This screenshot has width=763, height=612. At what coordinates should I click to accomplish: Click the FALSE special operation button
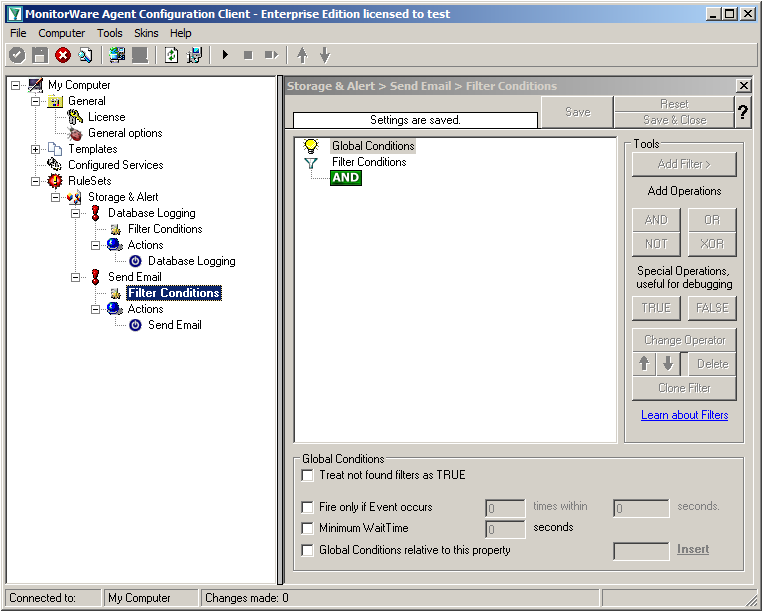coord(712,308)
